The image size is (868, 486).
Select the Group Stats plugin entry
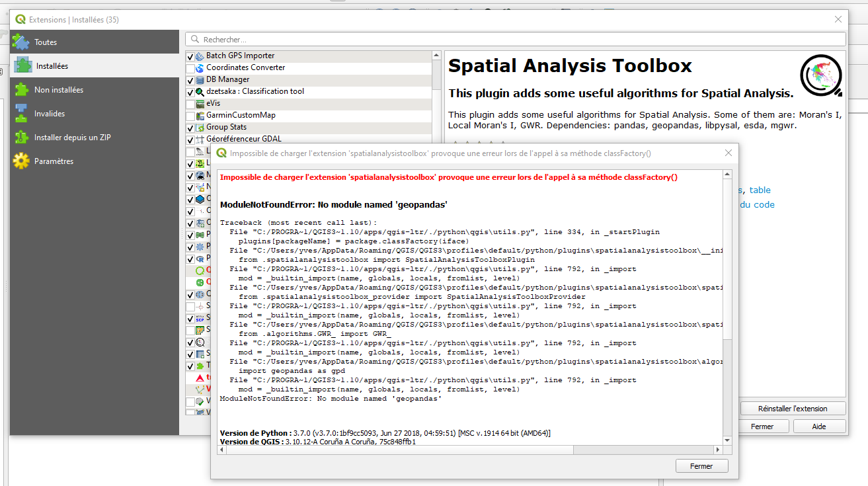pyautogui.click(x=225, y=126)
